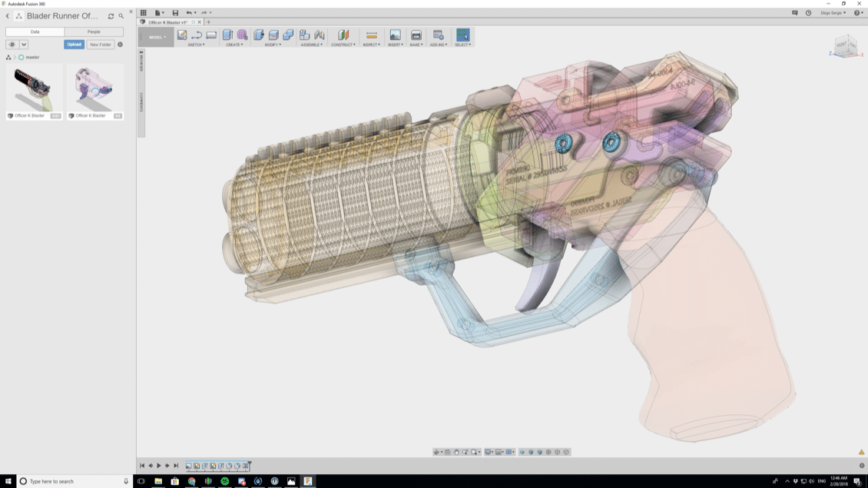Viewport: 868px width, 488px height.
Task: Expand the ADD-INS menu dropdown
Action: [438, 45]
